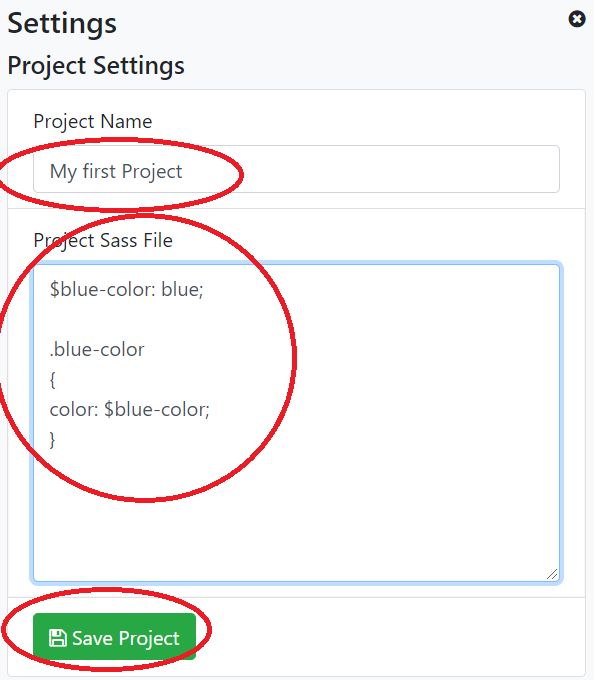Click the closing curly brace line
Viewport: 596px width, 680px height.
pos(52,440)
